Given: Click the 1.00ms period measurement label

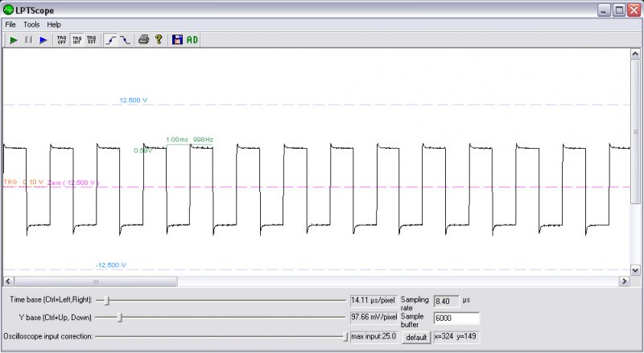Looking at the screenshot, I should tap(177, 140).
